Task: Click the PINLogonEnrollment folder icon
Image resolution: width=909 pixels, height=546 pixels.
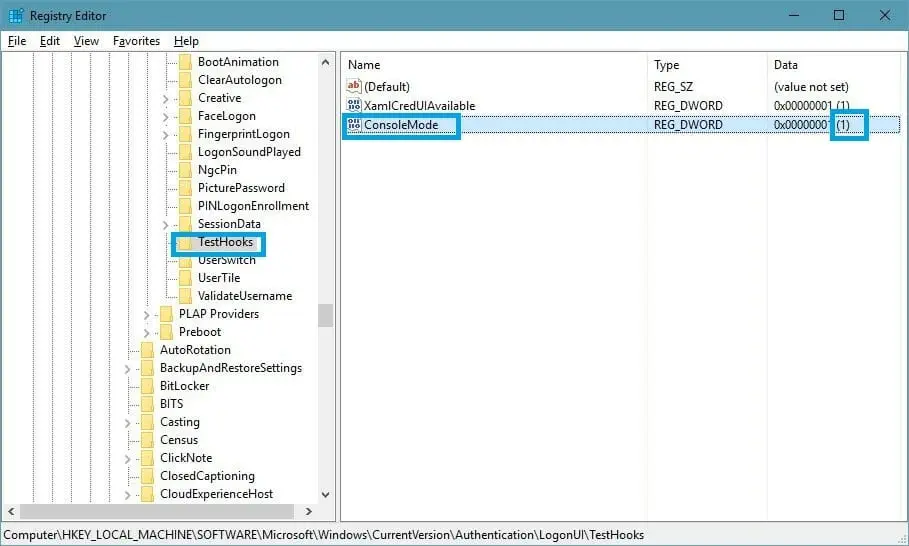Action: (x=186, y=206)
